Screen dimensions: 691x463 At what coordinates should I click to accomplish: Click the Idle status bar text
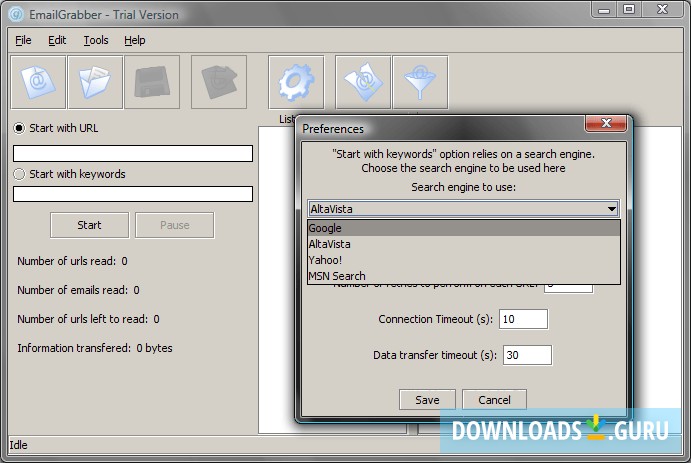pyautogui.click(x=19, y=445)
